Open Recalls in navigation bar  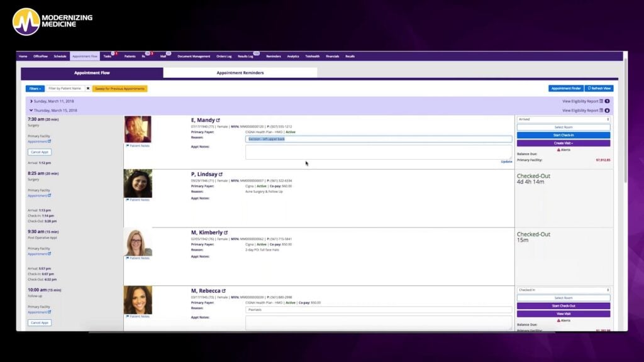(350, 56)
